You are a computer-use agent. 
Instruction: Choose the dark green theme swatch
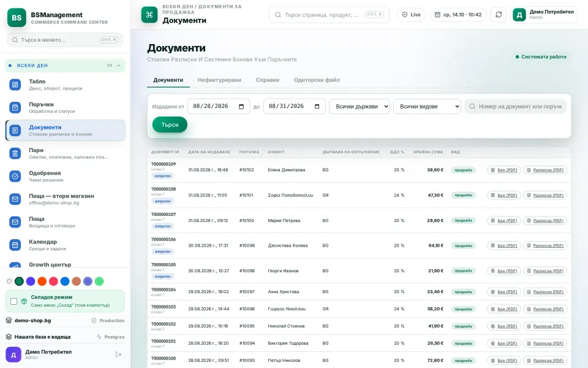(19, 282)
